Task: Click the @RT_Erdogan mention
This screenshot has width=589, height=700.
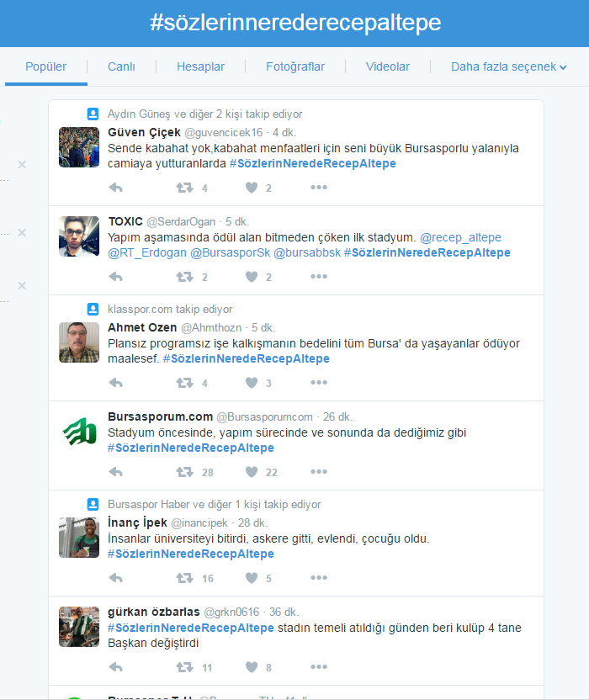Action: coord(147,252)
